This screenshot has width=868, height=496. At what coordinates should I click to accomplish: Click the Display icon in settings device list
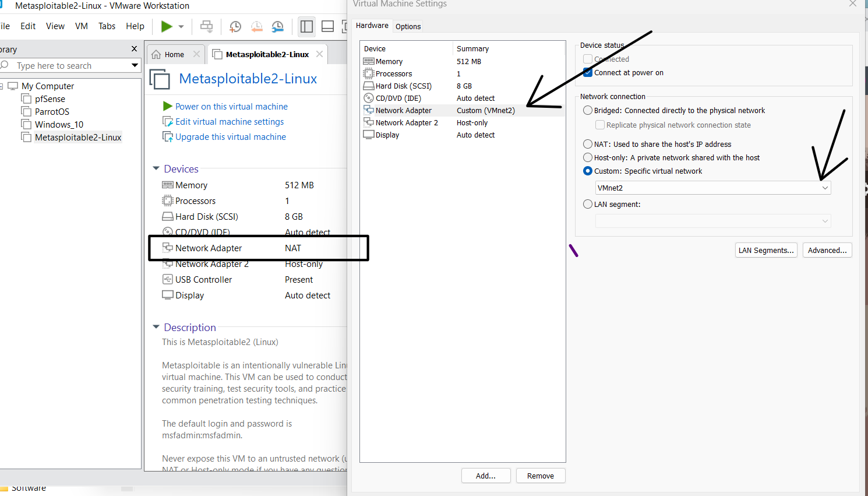coord(369,135)
